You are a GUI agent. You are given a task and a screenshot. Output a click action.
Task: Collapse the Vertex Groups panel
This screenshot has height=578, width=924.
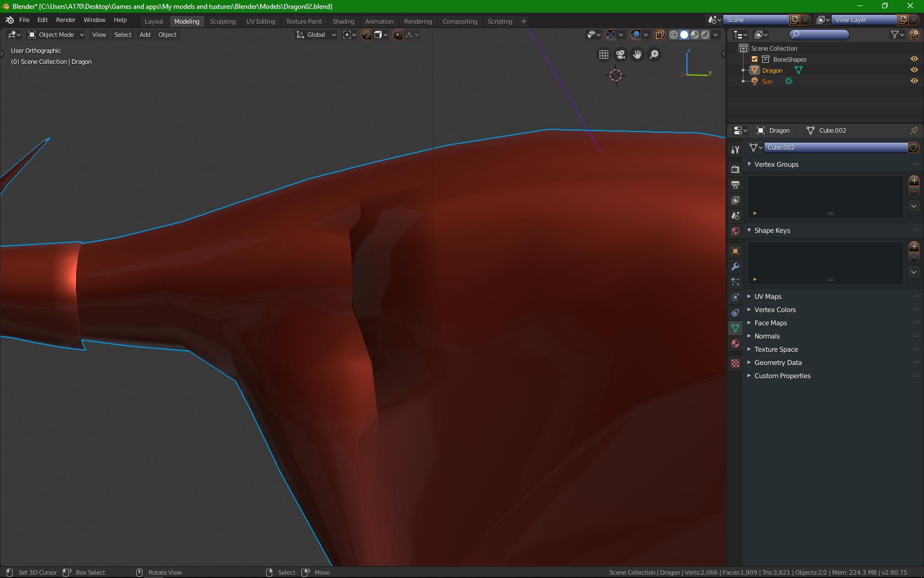pyautogui.click(x=749, y=164)
